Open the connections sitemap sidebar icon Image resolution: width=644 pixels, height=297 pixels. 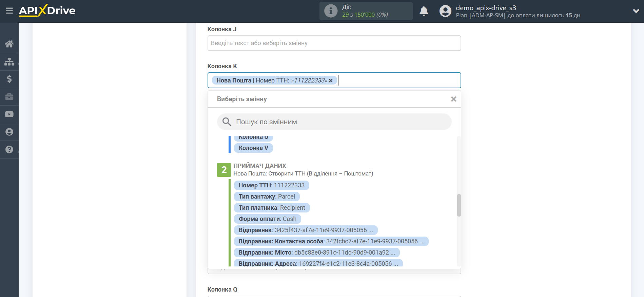click(x=9, y=61)
